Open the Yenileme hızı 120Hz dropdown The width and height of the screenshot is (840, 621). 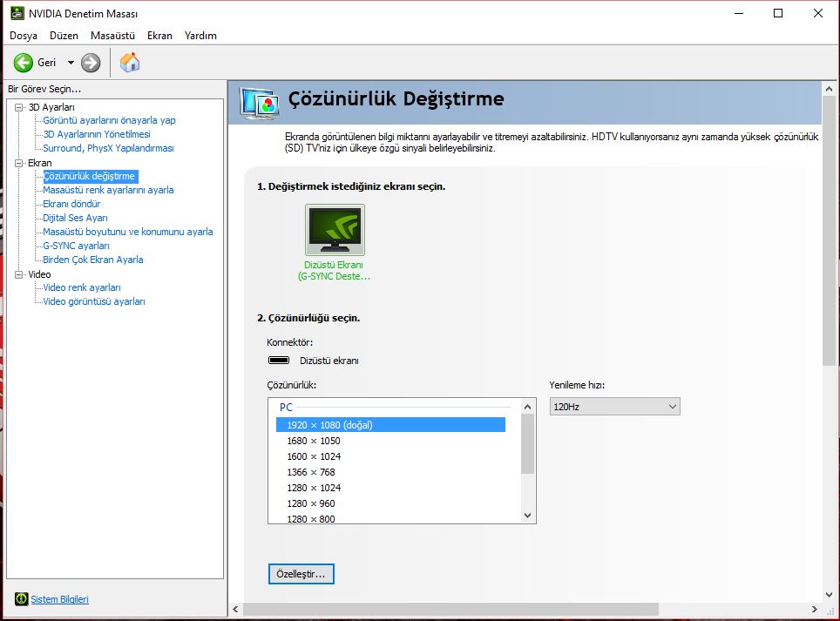coord(614,407)
